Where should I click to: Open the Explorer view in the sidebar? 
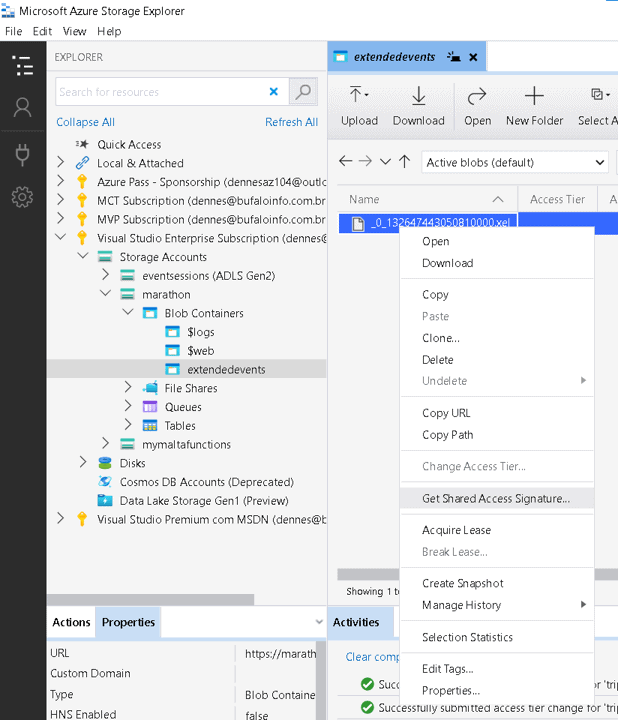tap(22, 65)
